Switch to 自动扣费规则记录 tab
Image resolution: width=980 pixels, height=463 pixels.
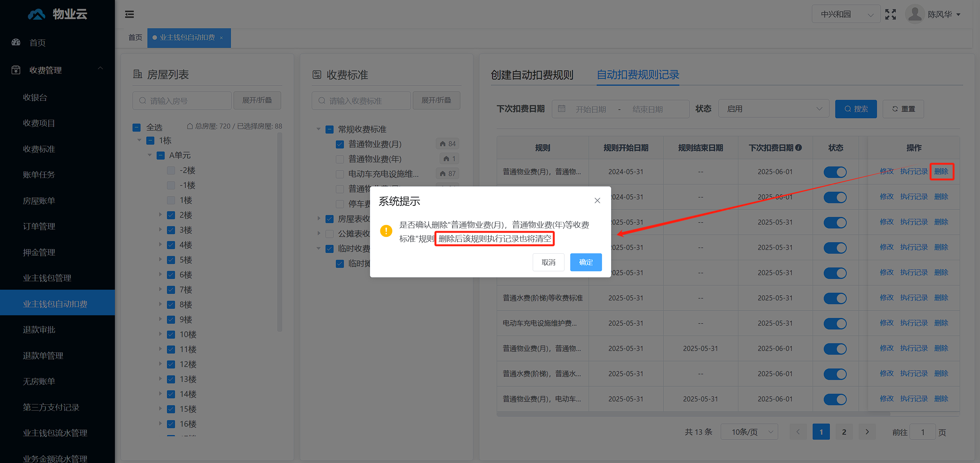pyautogui.click(x=638, y=75)
